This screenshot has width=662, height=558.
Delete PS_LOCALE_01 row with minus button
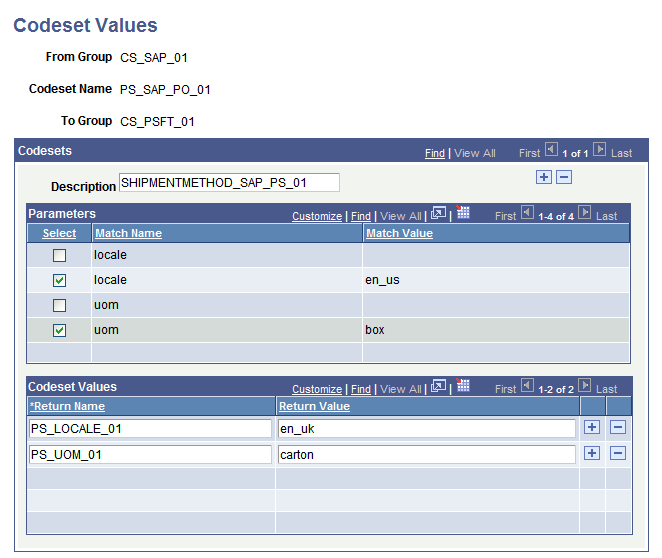(x=618, y=427)
